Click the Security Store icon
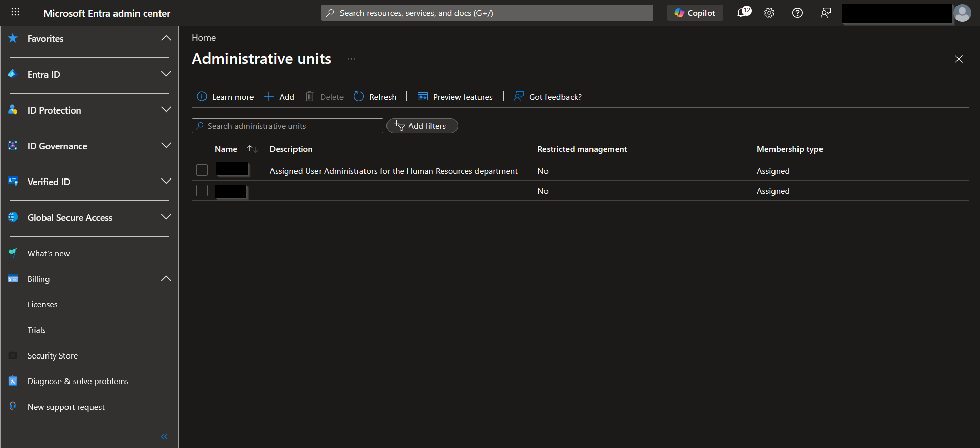 point(13,355)
